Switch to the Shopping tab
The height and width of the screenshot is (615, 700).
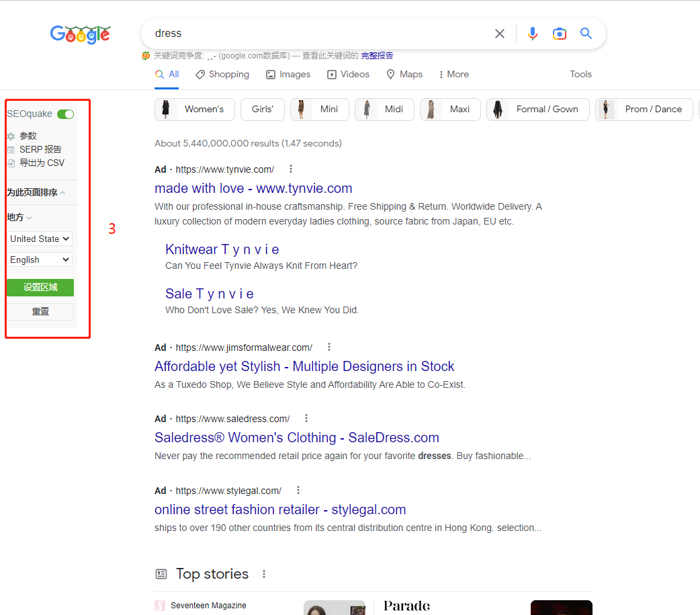[x=222, y=75]
